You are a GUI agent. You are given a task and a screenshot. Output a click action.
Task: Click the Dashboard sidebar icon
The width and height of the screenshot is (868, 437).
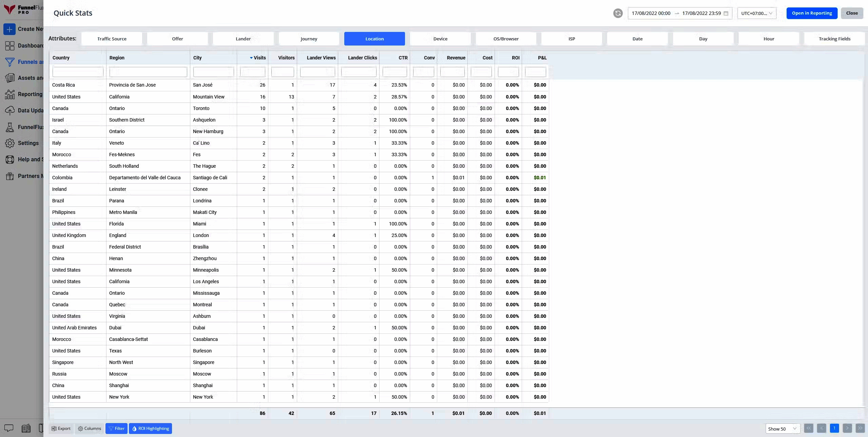click(x=10, y=46)
